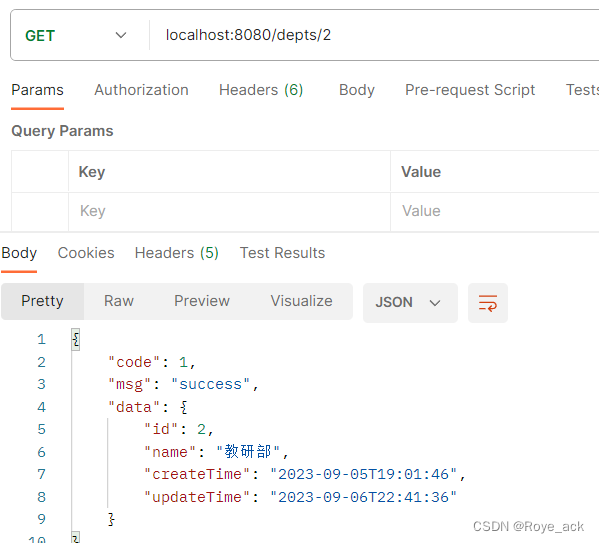
Task: Click the updateTime value 2023-09-06T22:41:36
Action: (x=363, y=497)
